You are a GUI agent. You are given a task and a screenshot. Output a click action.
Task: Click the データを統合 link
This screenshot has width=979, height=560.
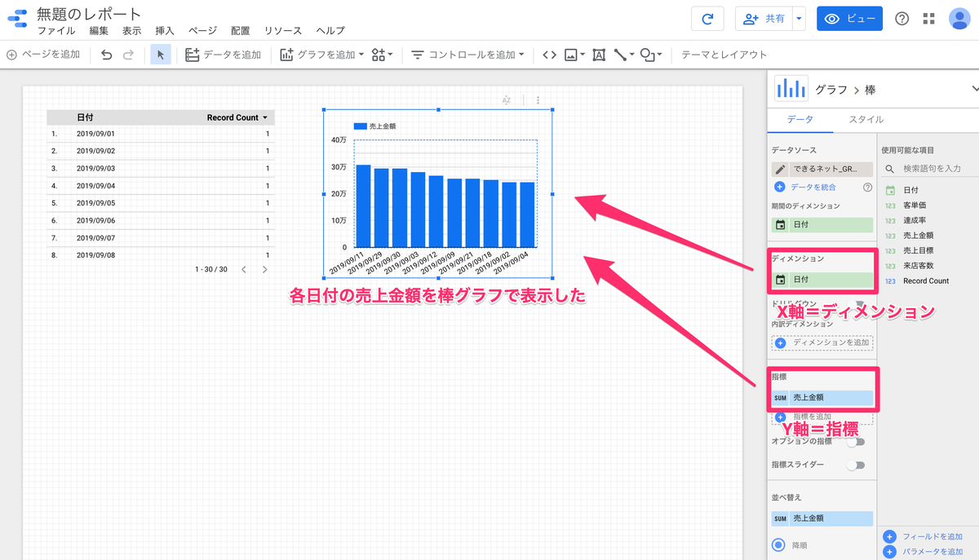pos(813,187)
